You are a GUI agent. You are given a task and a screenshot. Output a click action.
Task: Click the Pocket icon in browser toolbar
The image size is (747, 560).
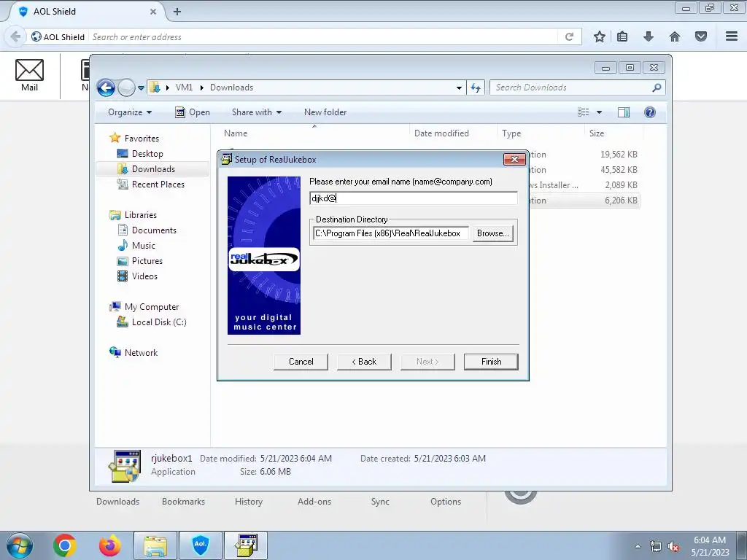[x=701, y=36]
